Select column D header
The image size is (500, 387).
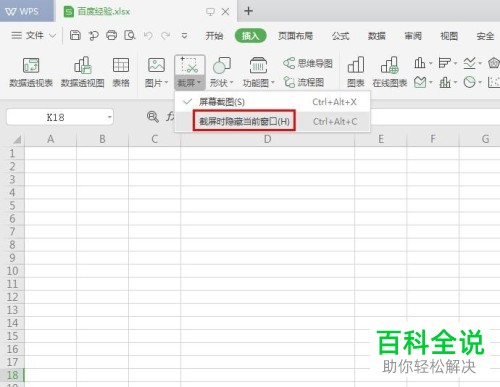point(267,139)
